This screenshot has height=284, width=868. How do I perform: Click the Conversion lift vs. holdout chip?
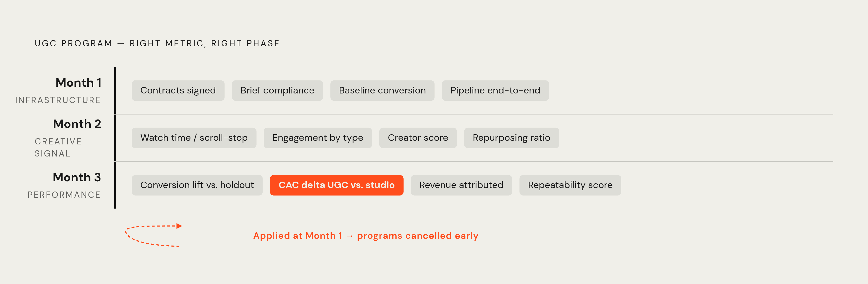pos(197,185)
